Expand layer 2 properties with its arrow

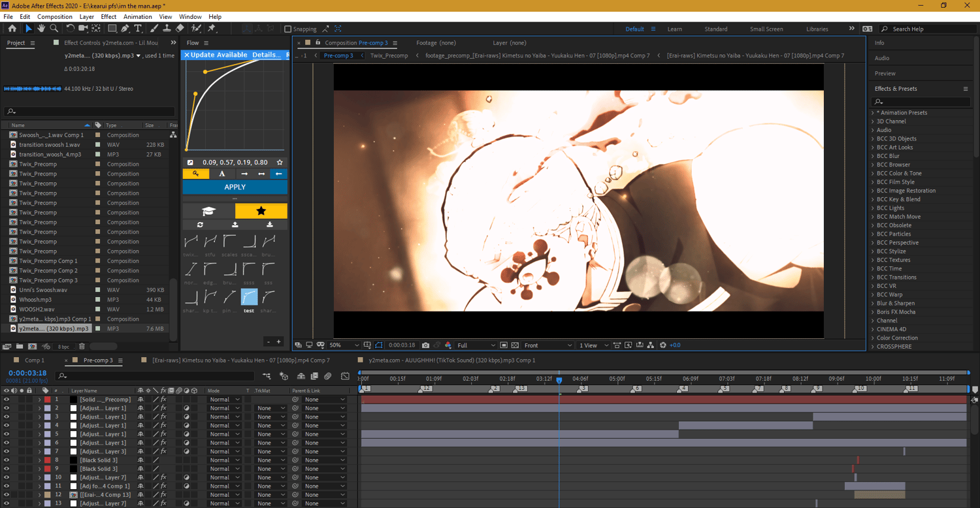(x=39, y=408)
